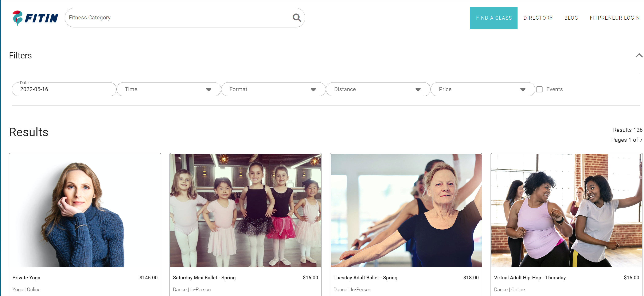Click the FITIN logo
644x296 pixels.
pyautogui.click(x=35, y=18)
